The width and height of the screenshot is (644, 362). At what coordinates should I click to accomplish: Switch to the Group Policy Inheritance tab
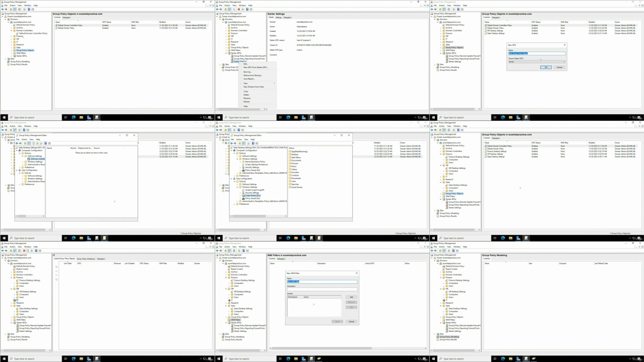86,259
